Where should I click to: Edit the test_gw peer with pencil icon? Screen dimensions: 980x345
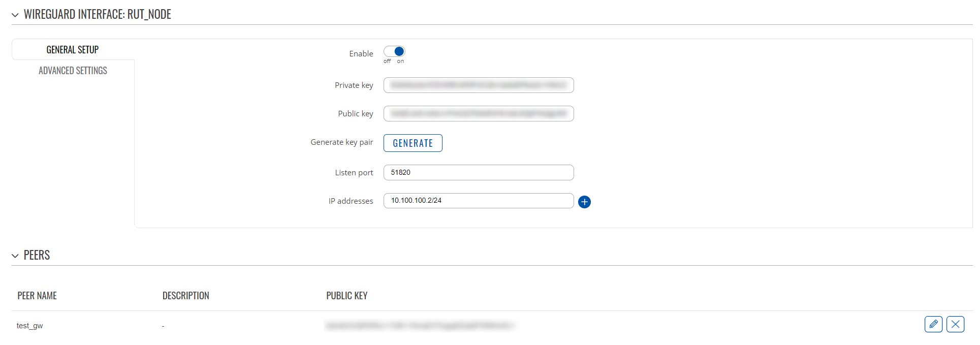(933, 324)
